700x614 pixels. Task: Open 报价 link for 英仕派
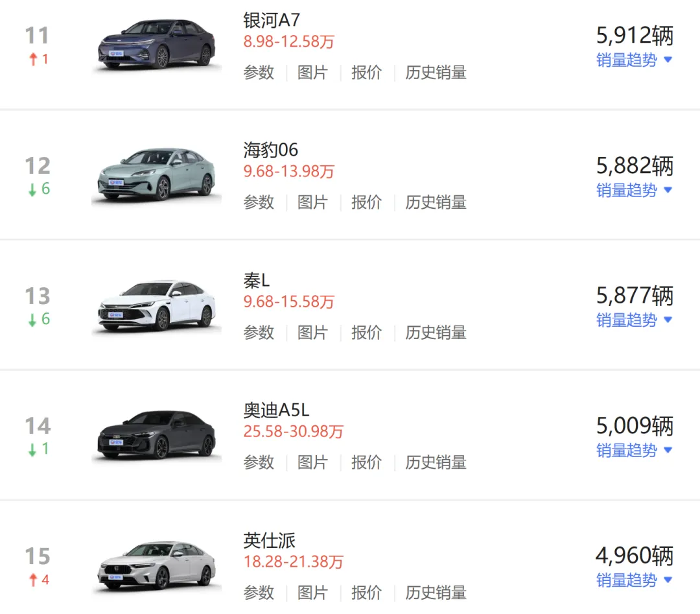pos(366,593)
